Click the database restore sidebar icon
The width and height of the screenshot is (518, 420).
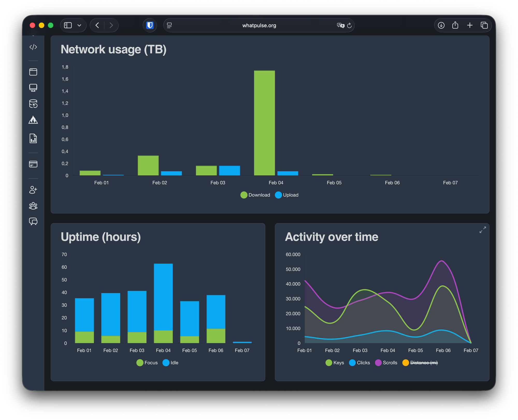tap(33, 104)
